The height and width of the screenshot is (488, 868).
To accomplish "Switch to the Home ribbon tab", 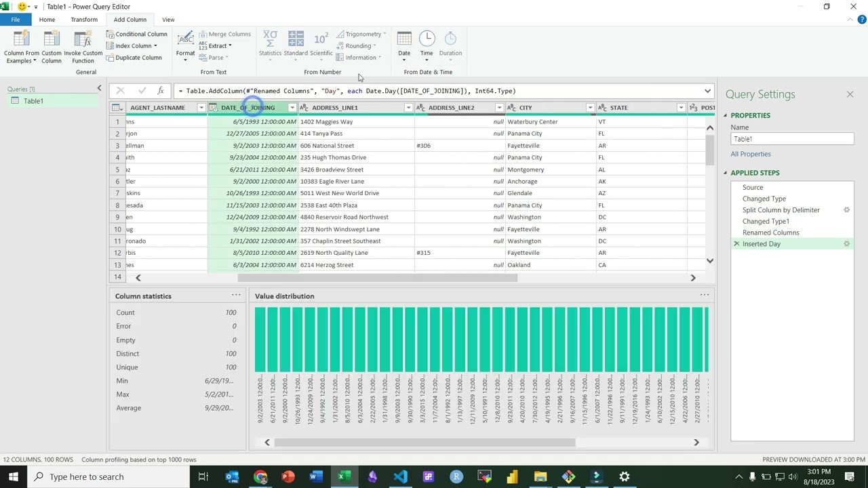I will tap(47, 20).
